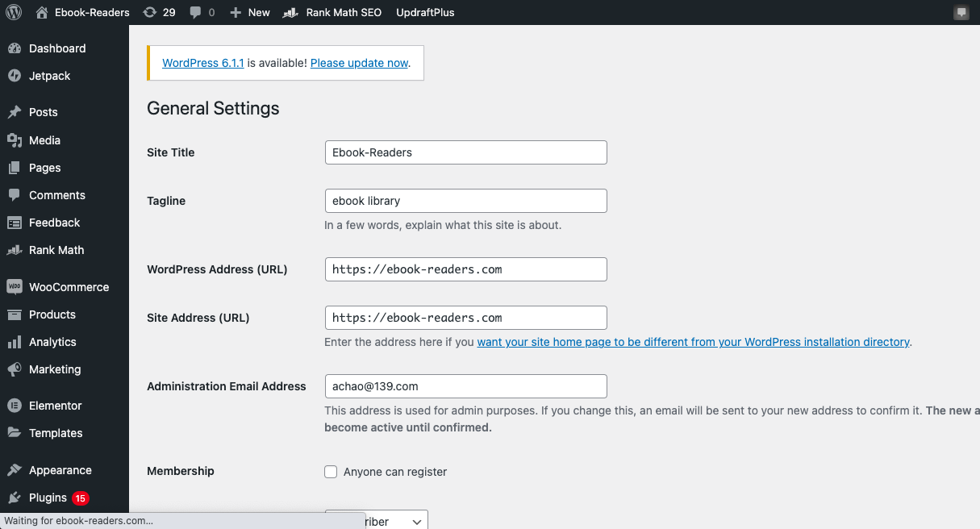Click the Rank Math SEO chart icon in admin bar
This screenshot has height=529, width=980.
(x=291, y=12)
